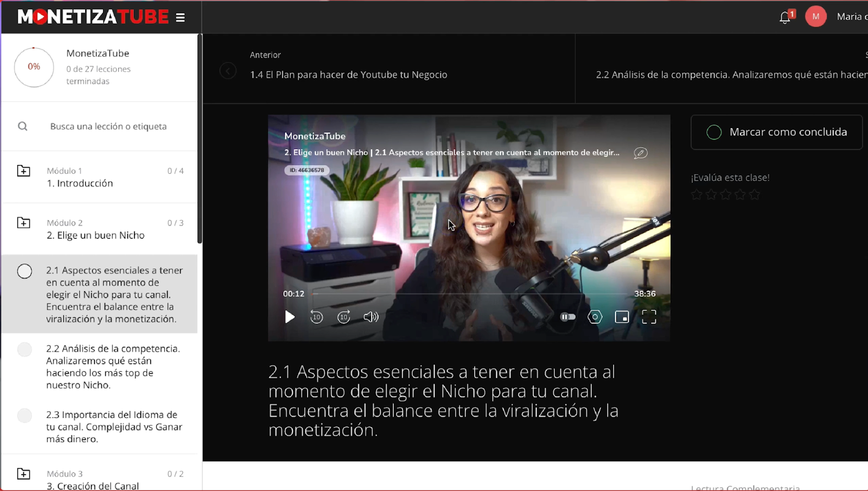
Task: Click the Marcar como concluida button
Action: 776,132
